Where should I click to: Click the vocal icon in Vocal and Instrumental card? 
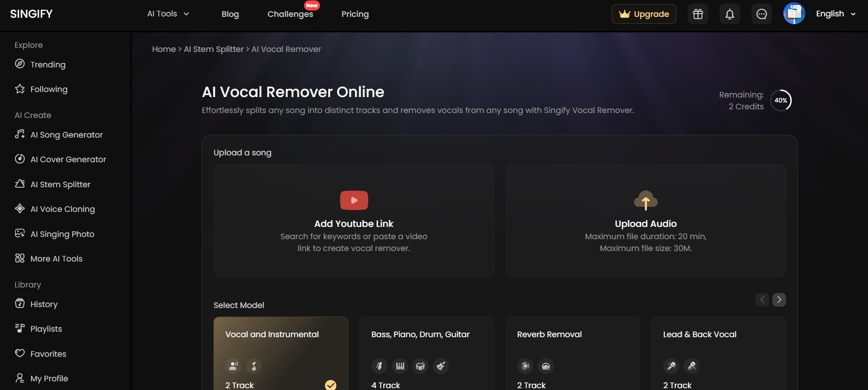233,366
